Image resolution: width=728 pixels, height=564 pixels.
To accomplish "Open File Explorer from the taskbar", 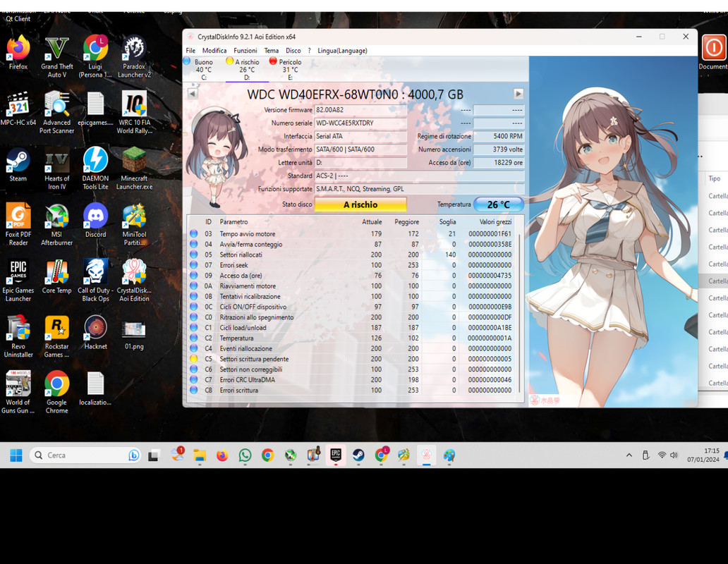I will tap(200, 455).
